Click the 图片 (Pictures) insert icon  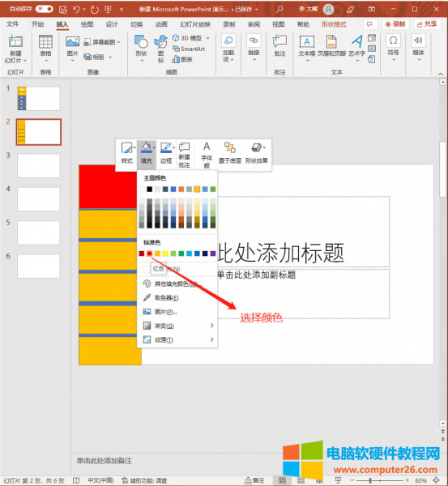tap(72, 41)
